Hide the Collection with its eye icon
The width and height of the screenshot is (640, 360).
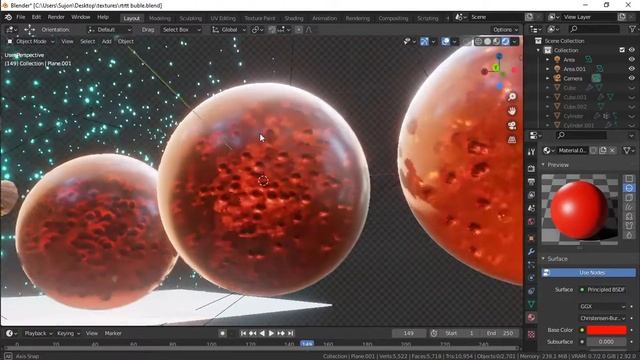click(631, 50)
